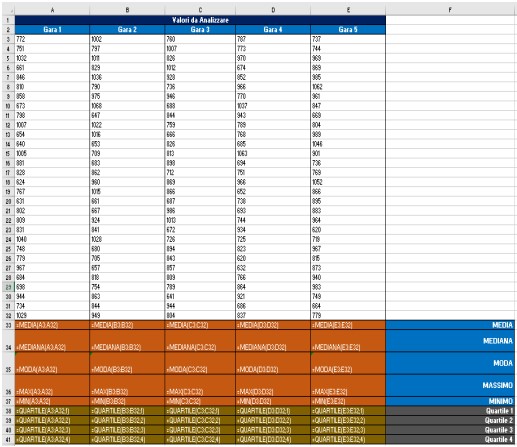This screenshot has height=447, width=517.
Task: Select the cell with value 1062
Action: point(348,87)
